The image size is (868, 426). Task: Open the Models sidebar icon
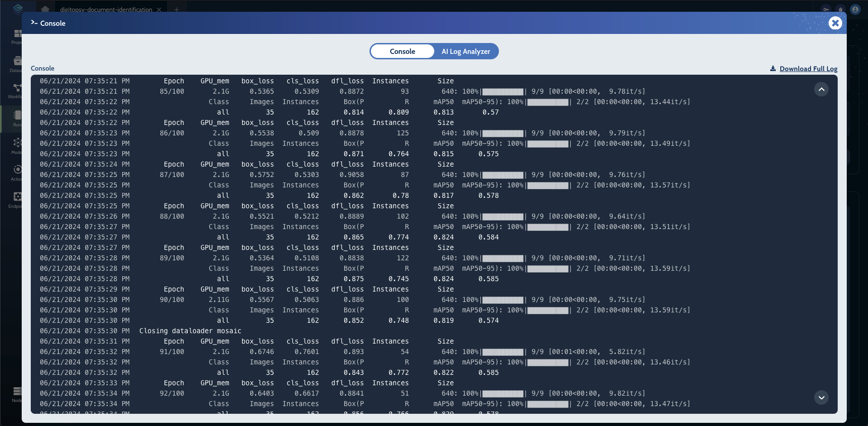coord(17,144)
